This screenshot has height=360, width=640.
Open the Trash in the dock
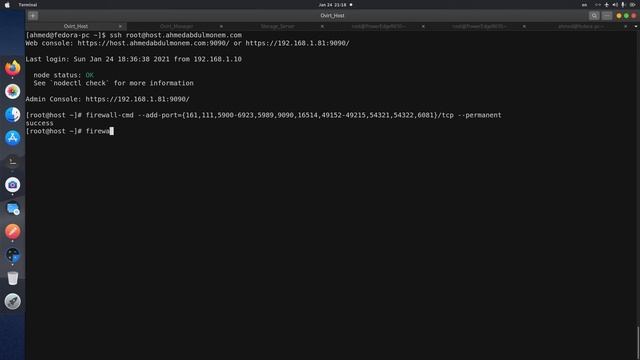13,278
